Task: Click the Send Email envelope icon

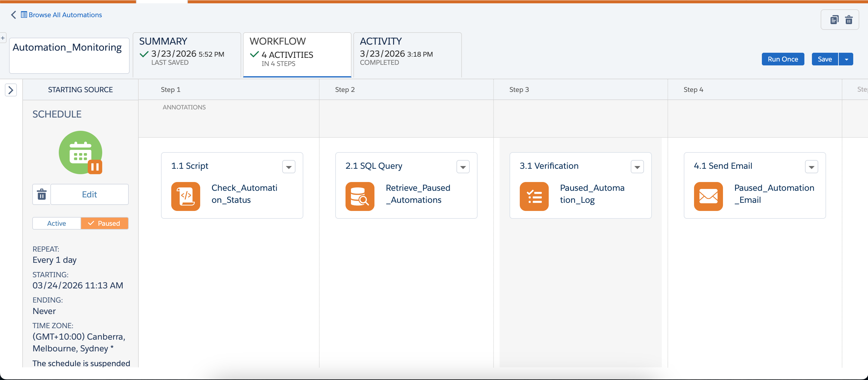Action: (708, 196)
